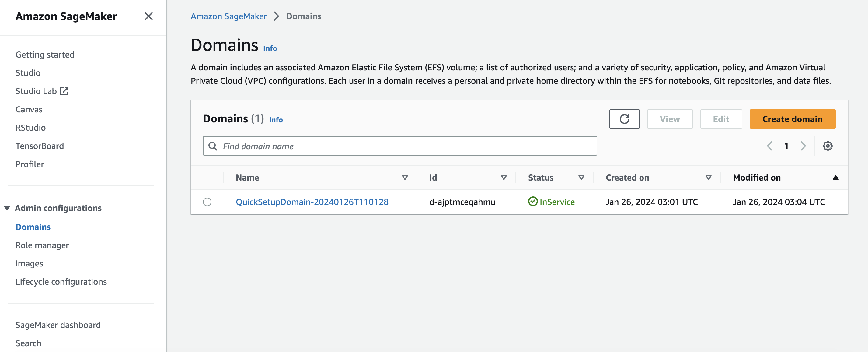The width and height of the screenshot is (868, 352).
Task: Click the Amazon SageMaker breadcrumb link
Action: 228,16
